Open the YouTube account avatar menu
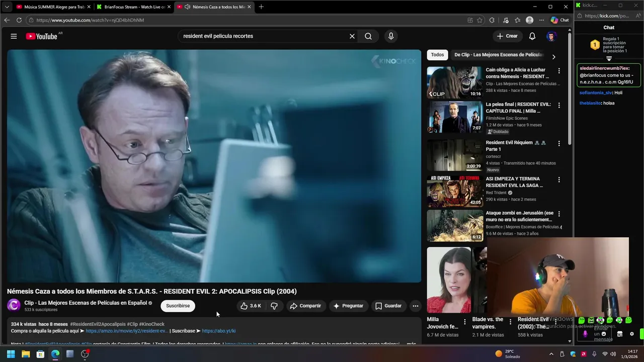 [551, 36]
